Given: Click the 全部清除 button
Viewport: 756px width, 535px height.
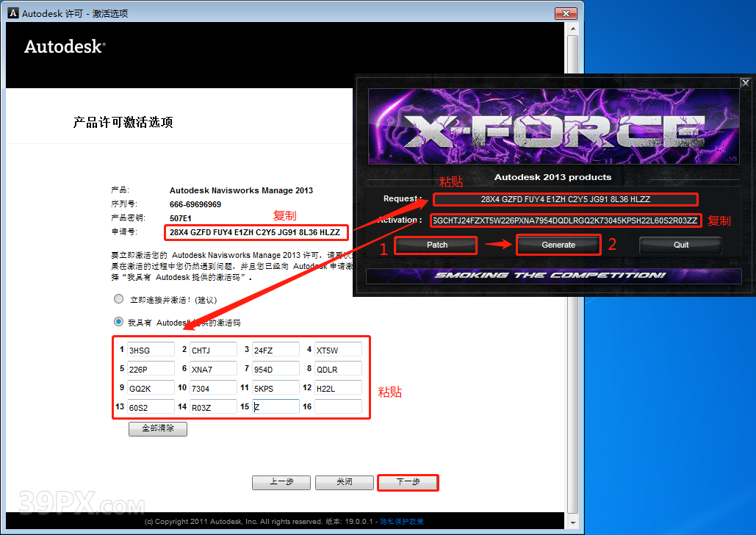Looking at the screenshot, I should pos(157,429).
